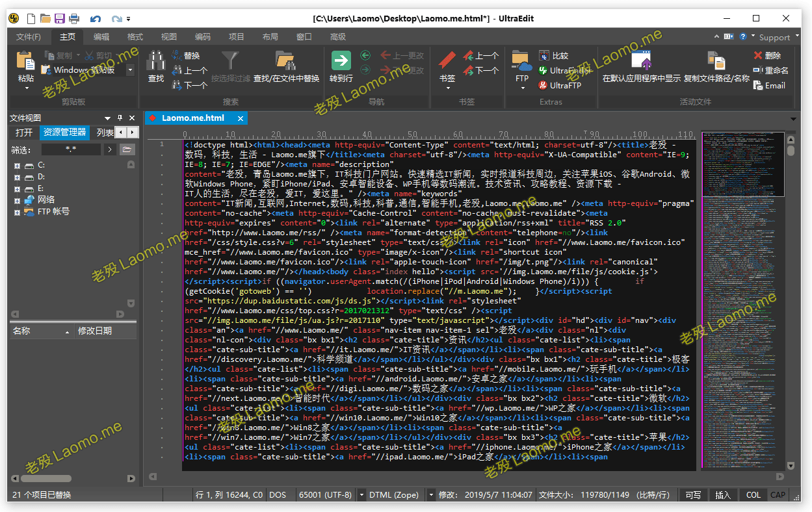The width and height of the screenshot is (812, 512).
Task: Toggle the file view pin (auto-hide)
Action: pyautogui.click(x=120, y=118)
